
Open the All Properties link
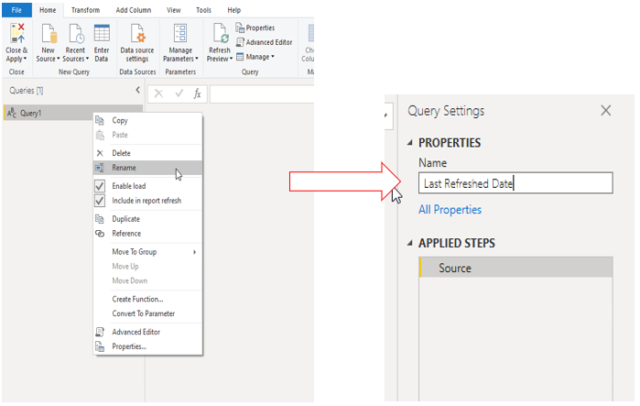tap(450, 210)
